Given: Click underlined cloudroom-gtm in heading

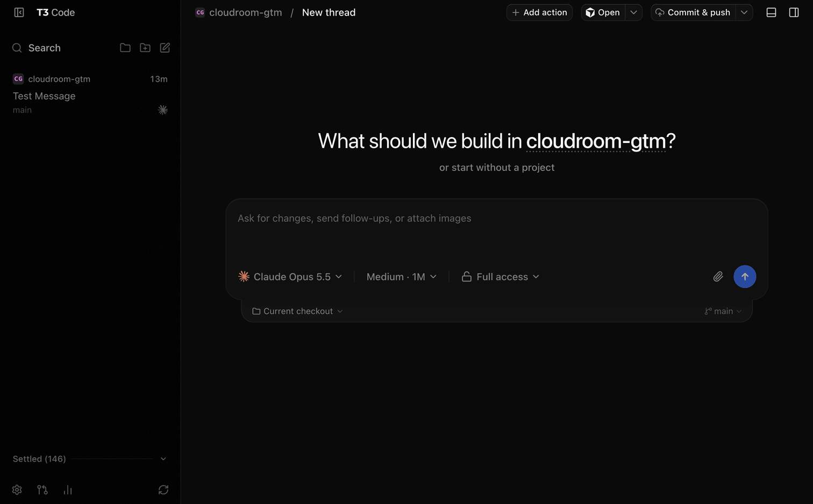Looking at the screenshot, I should pos(596,141).
